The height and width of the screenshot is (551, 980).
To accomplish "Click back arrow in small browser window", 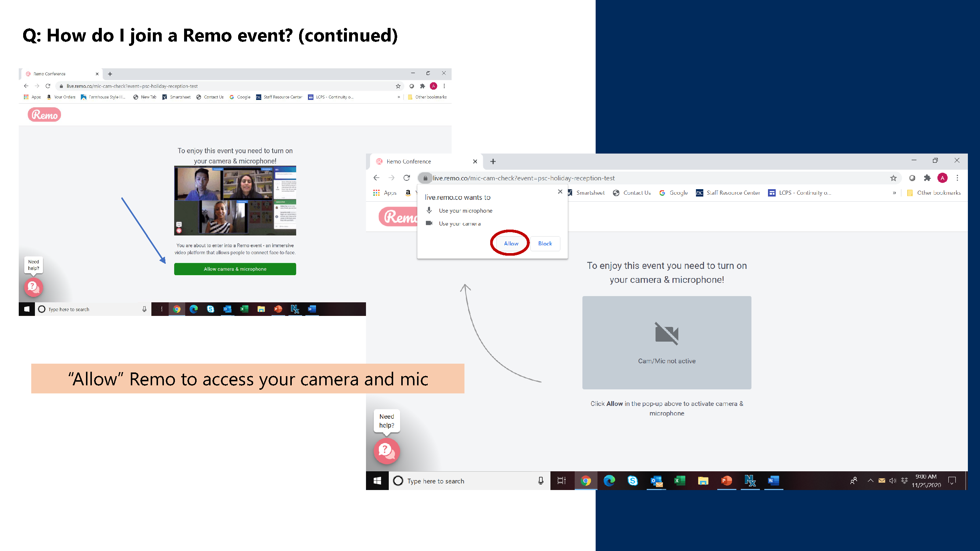I will coord(26,86).
